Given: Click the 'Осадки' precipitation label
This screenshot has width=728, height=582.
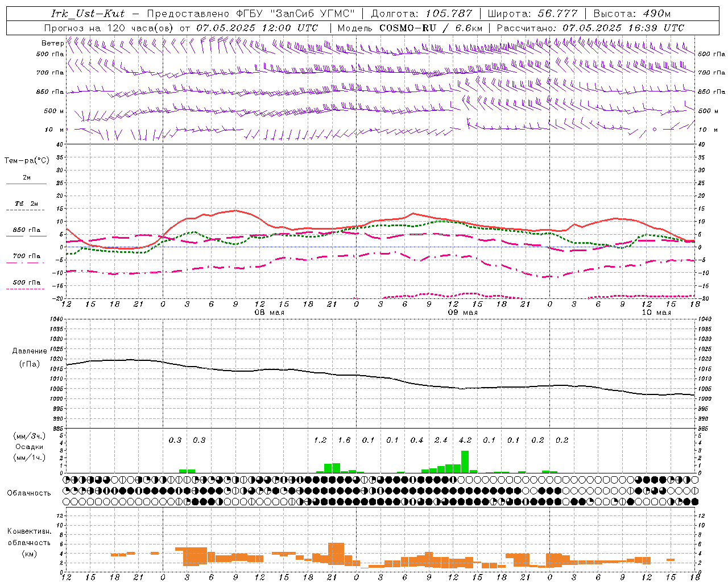Looking at the screenshot, I should (x=30, y=447).
